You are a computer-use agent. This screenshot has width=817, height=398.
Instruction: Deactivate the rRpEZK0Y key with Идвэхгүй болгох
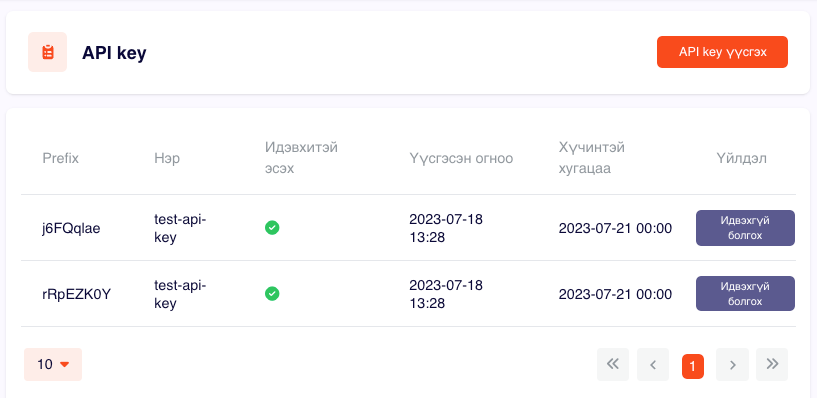tap(745, 293)
